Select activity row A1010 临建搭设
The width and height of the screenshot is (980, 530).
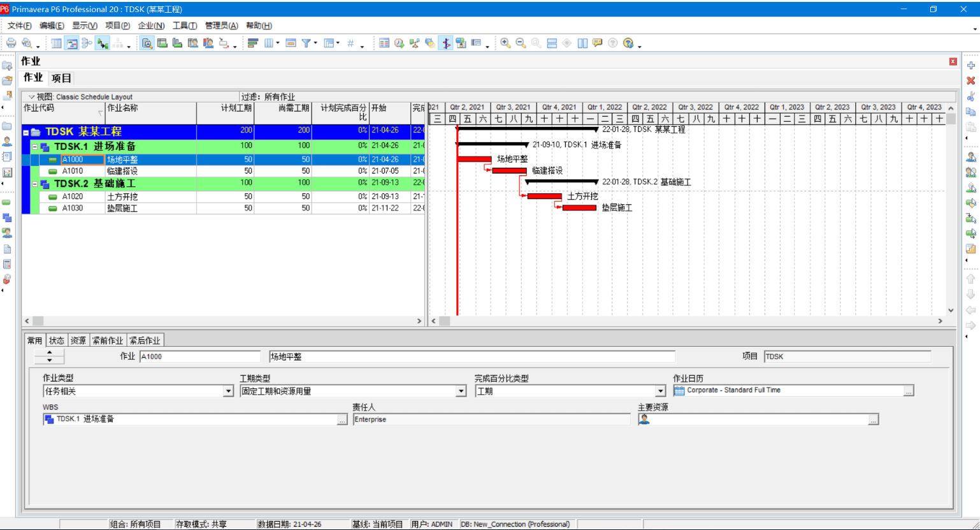(223, 171)
